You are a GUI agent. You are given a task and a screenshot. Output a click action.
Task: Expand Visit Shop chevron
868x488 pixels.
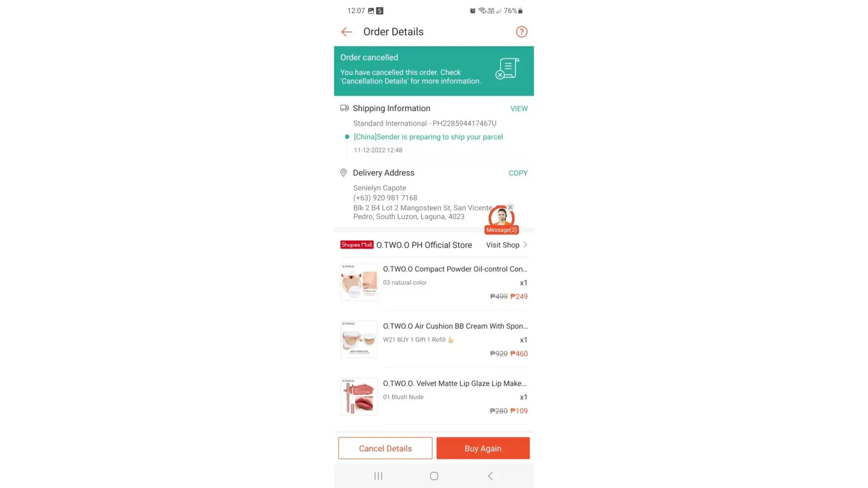(525, 244)
